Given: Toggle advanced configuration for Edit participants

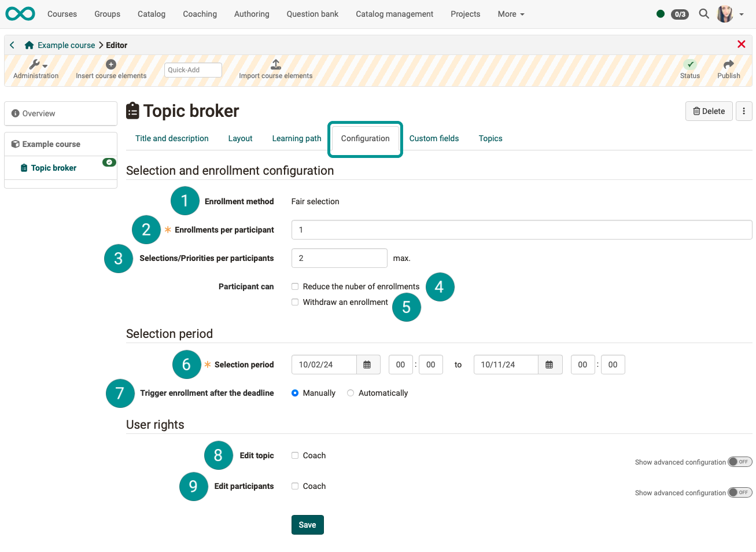Looking at the screenshot, I should click(x=740, y=492).
